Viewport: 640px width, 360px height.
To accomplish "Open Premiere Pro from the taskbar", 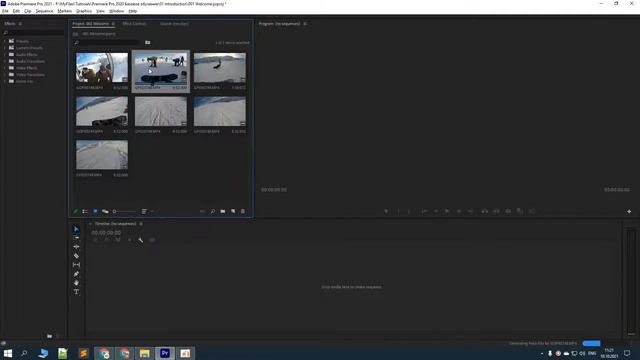I will pos(165,353).
